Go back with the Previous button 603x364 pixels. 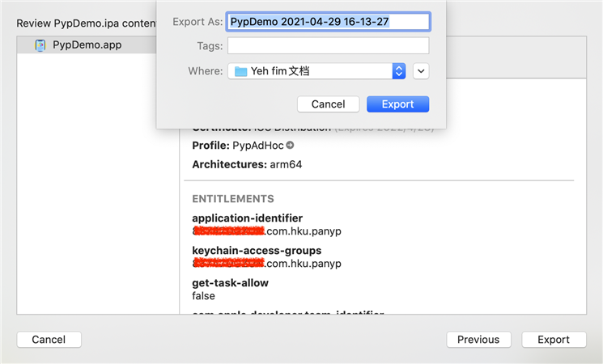(478, 340)
